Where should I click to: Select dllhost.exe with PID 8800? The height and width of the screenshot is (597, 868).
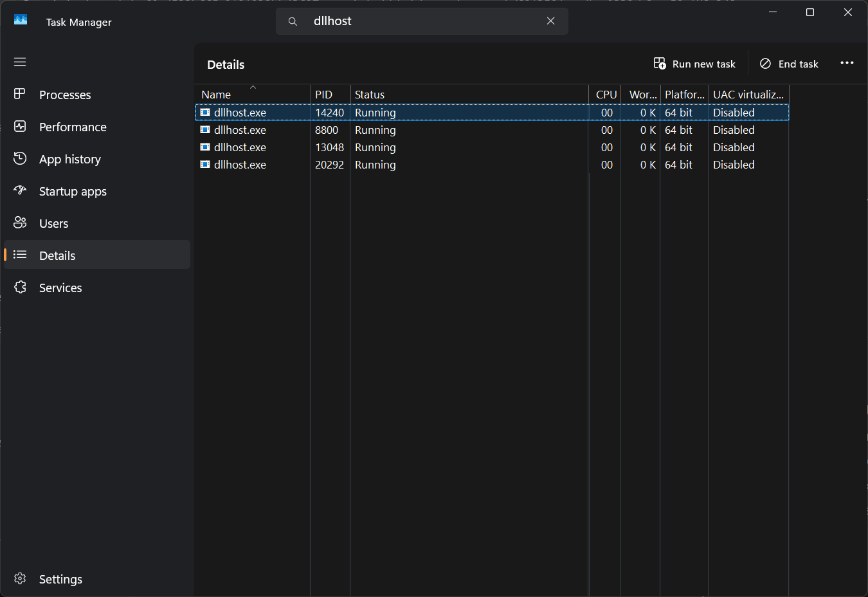click(x=240, y=130)
